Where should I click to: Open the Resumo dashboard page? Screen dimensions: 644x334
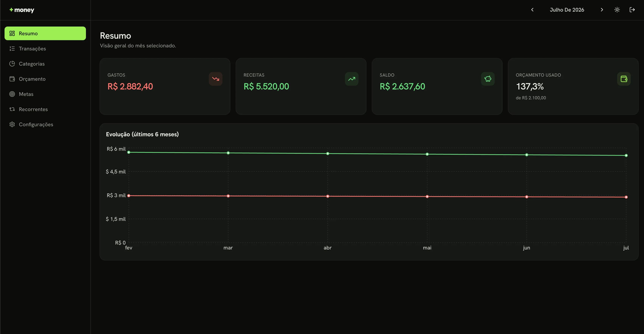tap(45, 33)
